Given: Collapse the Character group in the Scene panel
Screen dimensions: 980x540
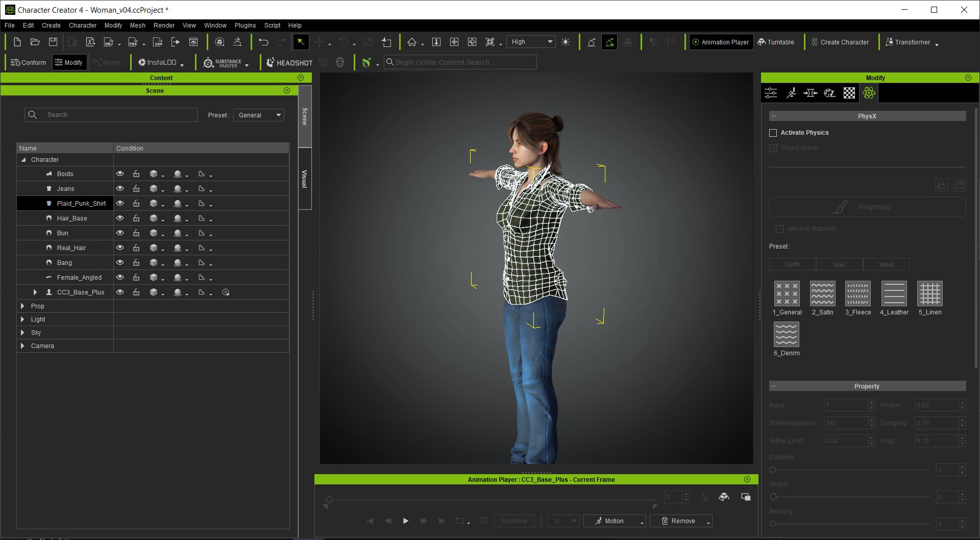Looking at the screenshot, I should [x=23, y=159].
